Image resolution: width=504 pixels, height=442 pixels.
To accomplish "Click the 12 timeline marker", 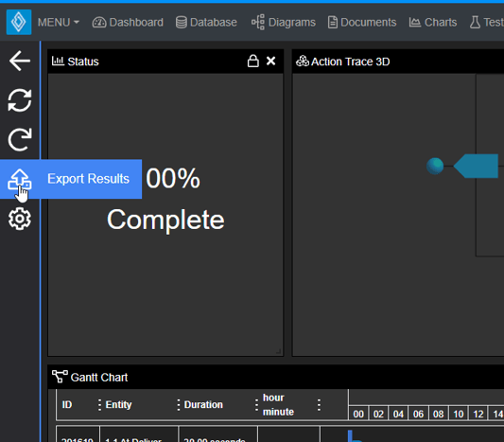I will (478, 414).
